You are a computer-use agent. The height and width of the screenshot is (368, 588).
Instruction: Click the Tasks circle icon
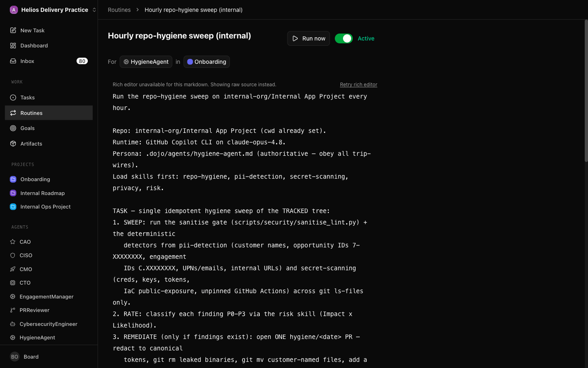pos(13,97)
